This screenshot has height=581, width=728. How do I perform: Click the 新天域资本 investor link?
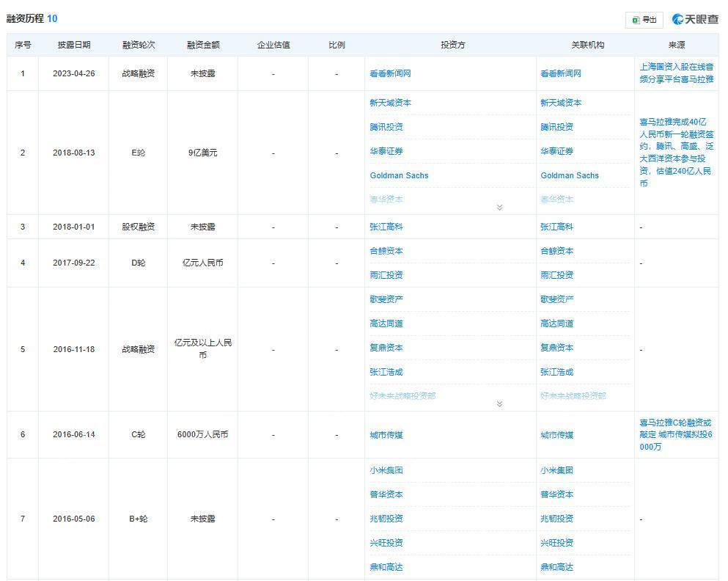390,103
